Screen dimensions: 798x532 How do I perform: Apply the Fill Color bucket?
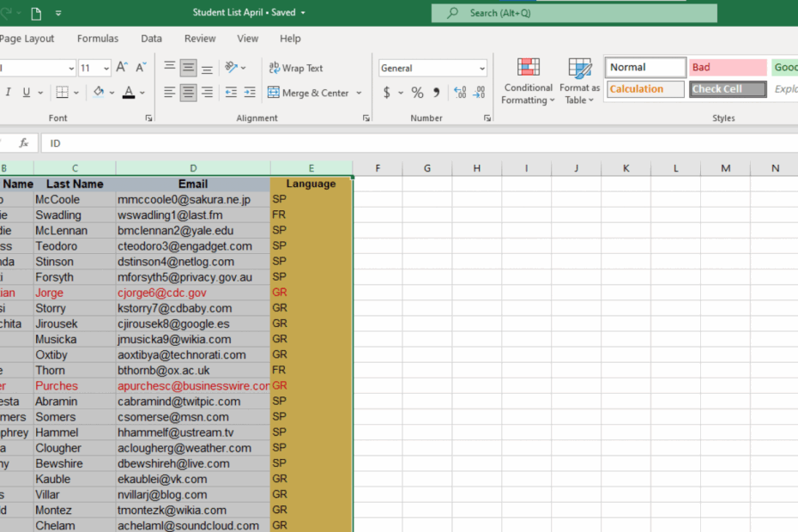tap(98, 92)
